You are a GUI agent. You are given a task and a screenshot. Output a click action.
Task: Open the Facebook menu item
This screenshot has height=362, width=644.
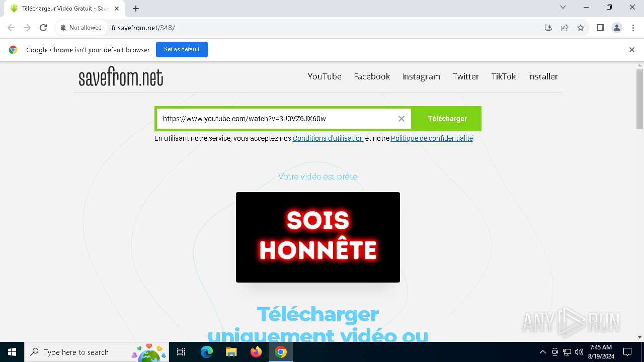click(x=372, y=76)
